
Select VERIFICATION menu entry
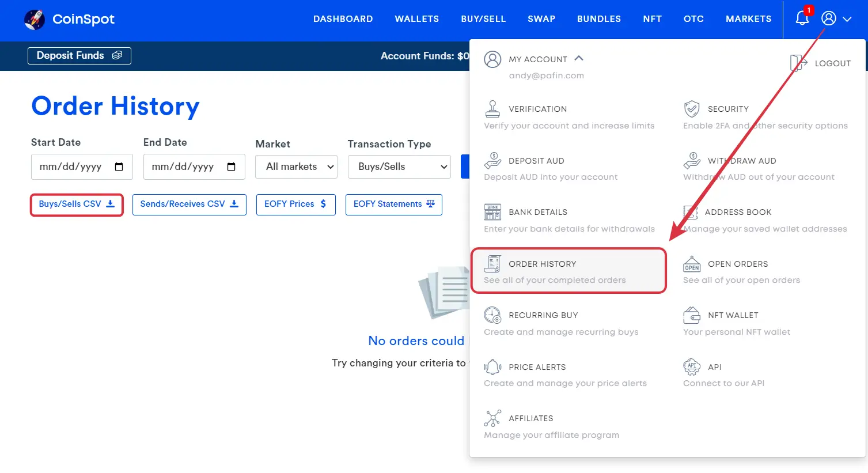537,109
